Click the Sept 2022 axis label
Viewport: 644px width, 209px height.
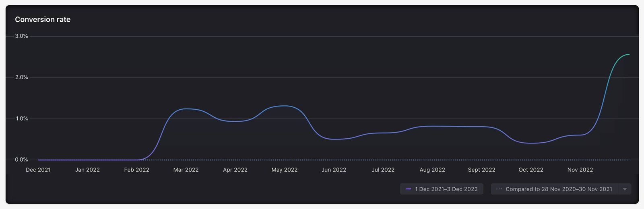coord(482,170)
